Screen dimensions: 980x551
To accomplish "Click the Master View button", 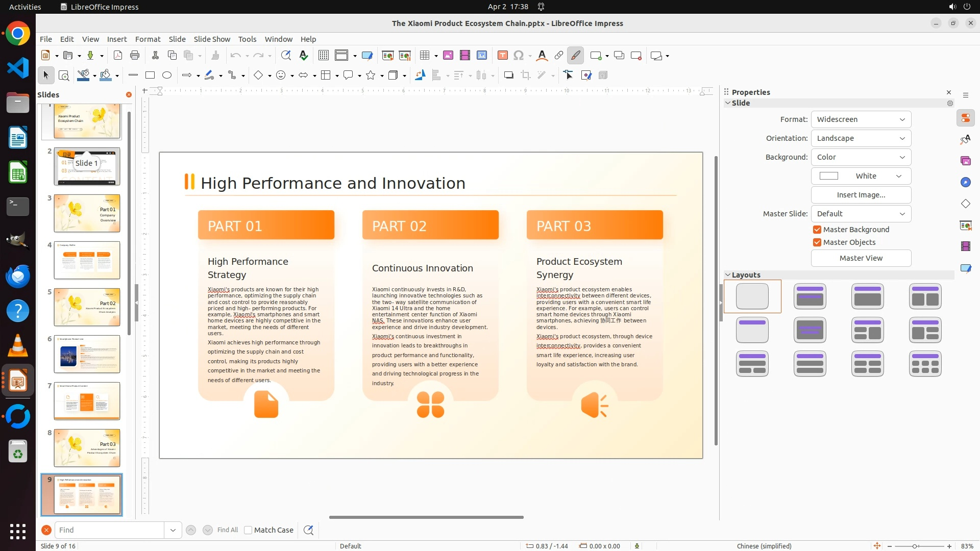I will [x=861, y=258].
